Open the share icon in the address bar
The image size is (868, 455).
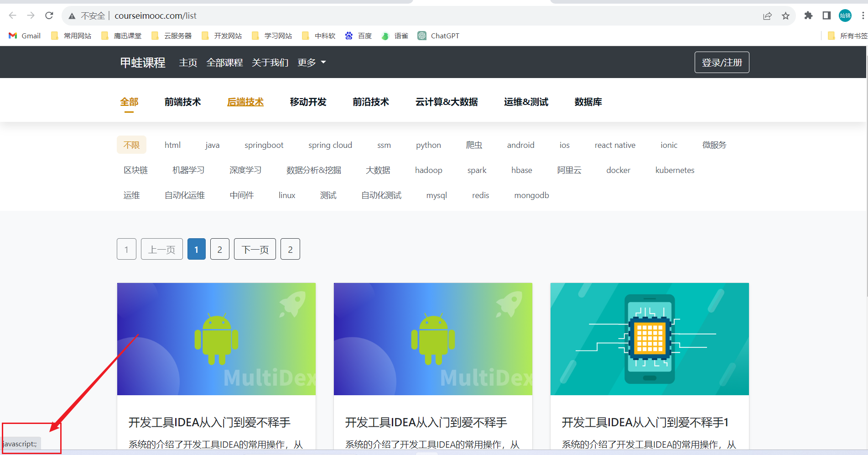pos(767,16)
